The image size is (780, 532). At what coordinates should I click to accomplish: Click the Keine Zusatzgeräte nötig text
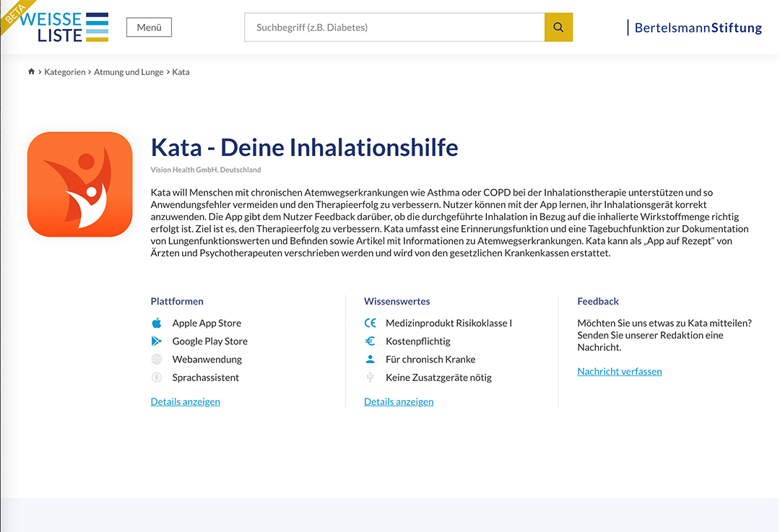click(x=439, y=378)
